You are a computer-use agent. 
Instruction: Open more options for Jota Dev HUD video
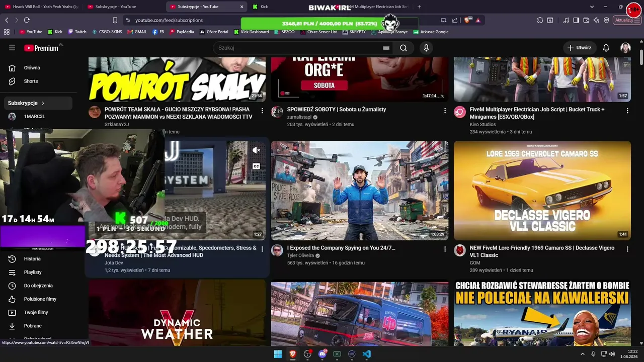(x=262, y=249)
